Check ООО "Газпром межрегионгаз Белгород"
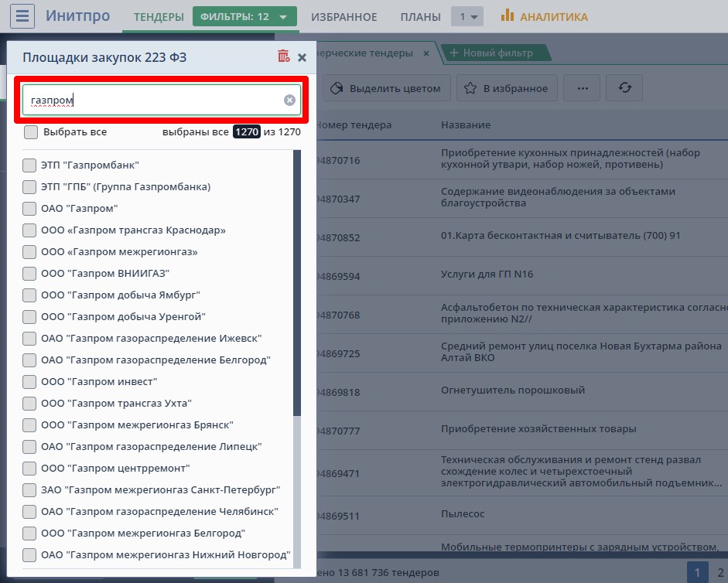Image resolution: width=728 pixels, height=583 pixels. [29, 534]
